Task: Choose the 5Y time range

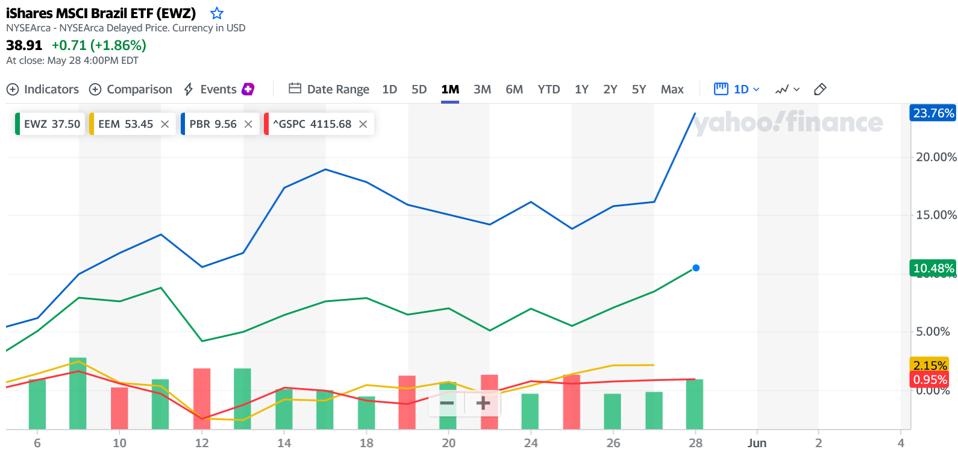Action: (x=639, y=89)
